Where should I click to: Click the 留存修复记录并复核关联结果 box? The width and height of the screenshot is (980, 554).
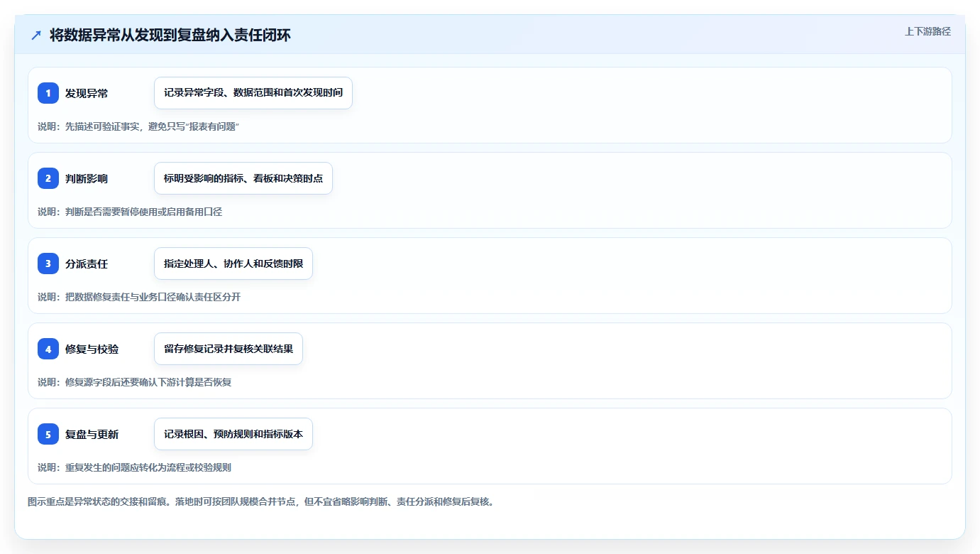pyautogui.click(x=229, y=349)
